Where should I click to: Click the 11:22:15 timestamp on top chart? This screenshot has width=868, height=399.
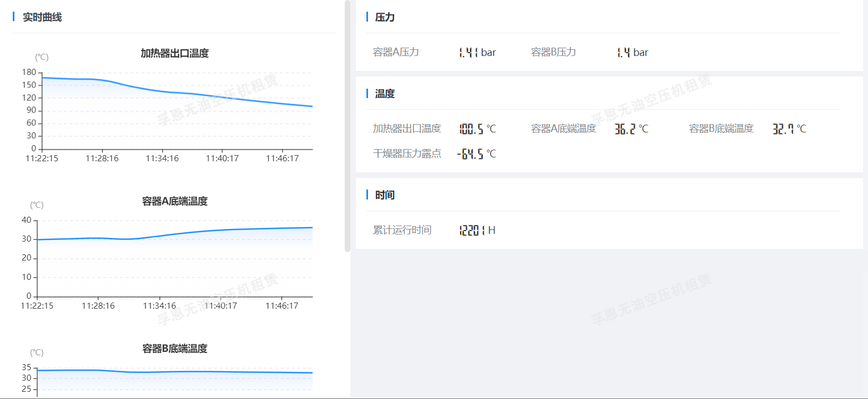tap(42, 158)
